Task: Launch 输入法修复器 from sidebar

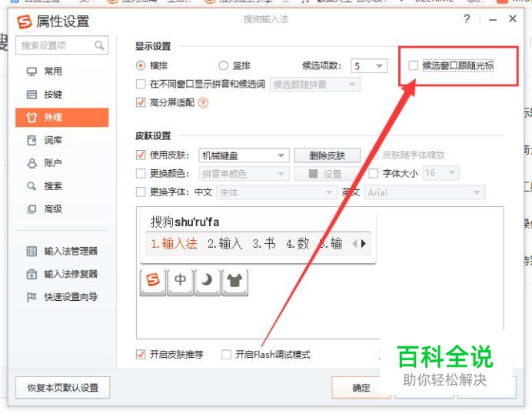Action: pos(62,274)
